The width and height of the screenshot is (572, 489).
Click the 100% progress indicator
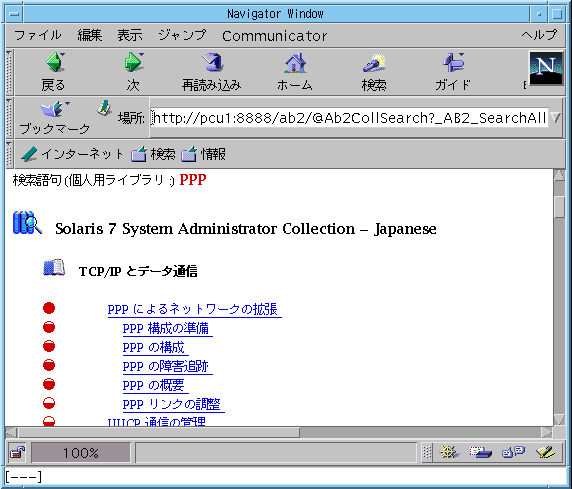tap(81, 453)
